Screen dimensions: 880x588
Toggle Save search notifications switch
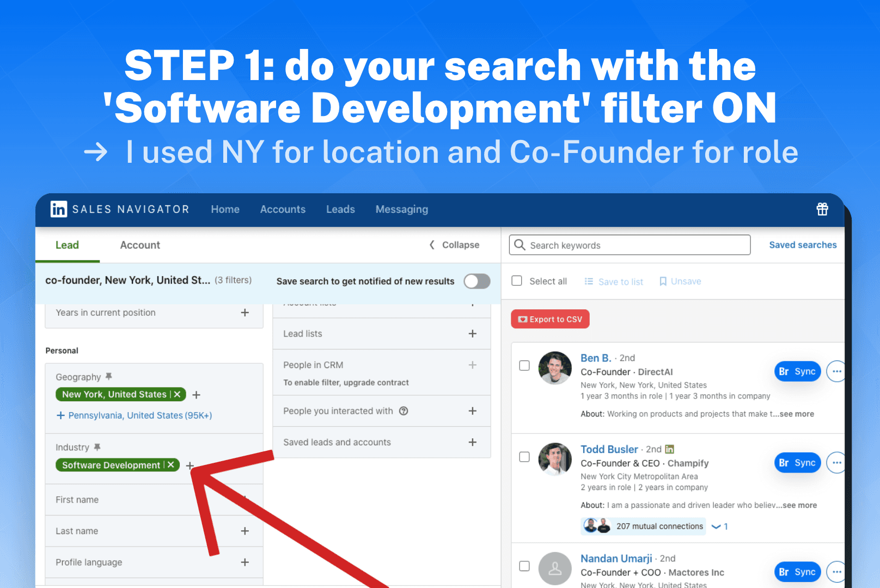pos(477,281)
